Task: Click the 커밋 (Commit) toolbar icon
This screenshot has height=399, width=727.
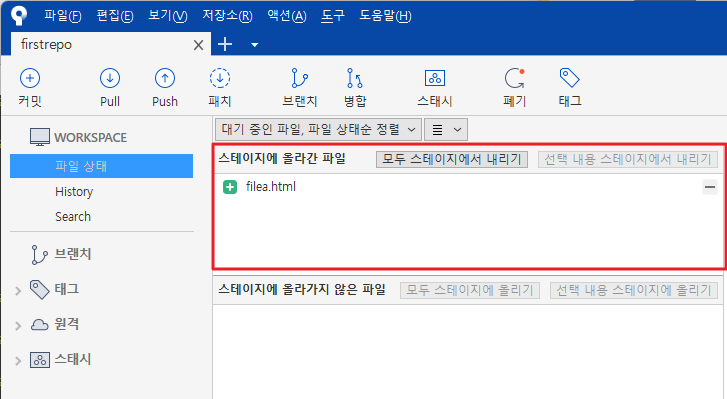Action: 30,78
